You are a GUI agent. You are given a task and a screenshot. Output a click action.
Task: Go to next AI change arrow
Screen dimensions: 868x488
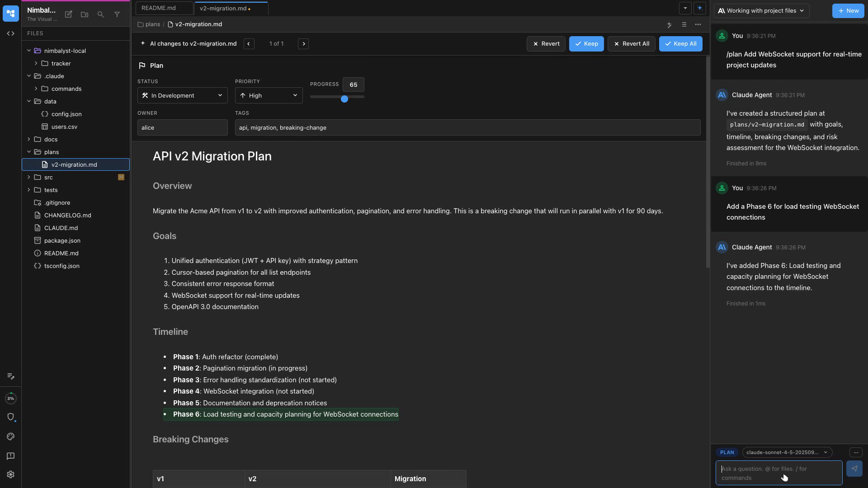click(x=303, y=44)
